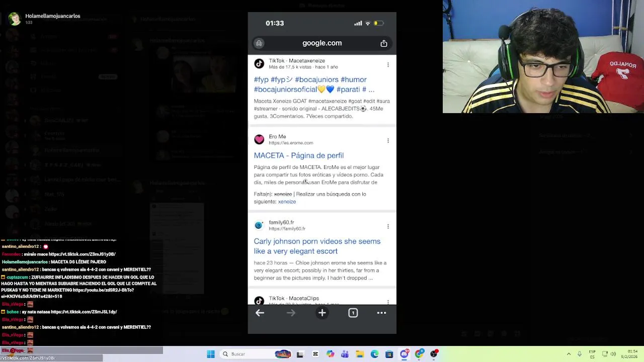The width and height of the screenshot is (644, 362).
Task: Open a new tab with the plus icon
Action: (322, 313)
